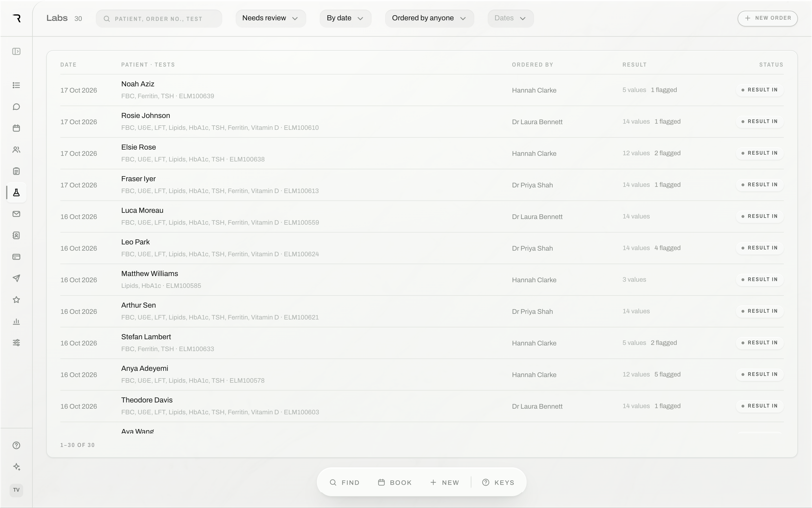The image size is (812, 508).
Task: Open the patients people sidebar icon
Action: point(16,150)
